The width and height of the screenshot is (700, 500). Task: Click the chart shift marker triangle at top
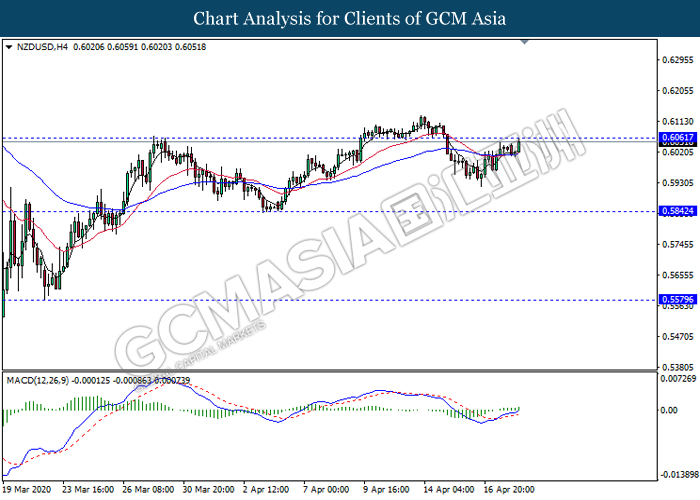525,42
